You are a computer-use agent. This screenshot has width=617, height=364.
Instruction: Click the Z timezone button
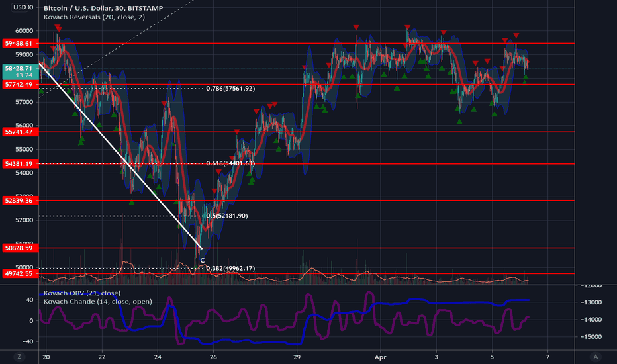pyautogui.click(x=19, y=357)
